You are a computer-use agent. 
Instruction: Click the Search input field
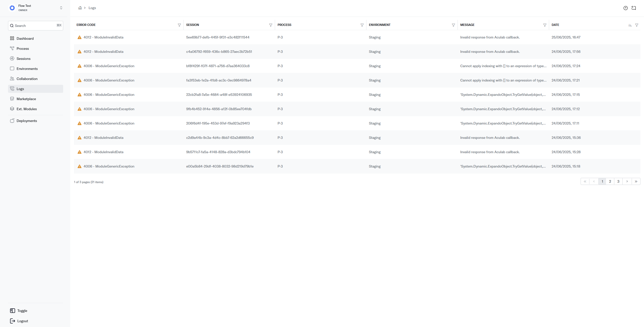point(35,26)
